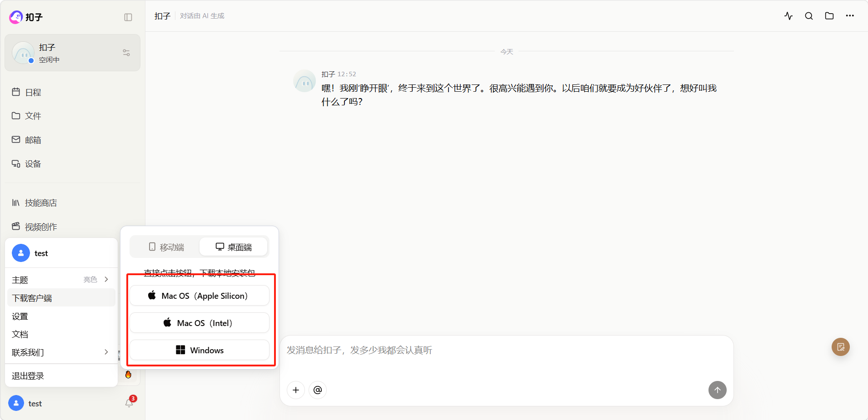Image resolution: width=868 pixels, height=420 pixels.
Task: Open 设备 in the sidebar
Action: [73, 163]
